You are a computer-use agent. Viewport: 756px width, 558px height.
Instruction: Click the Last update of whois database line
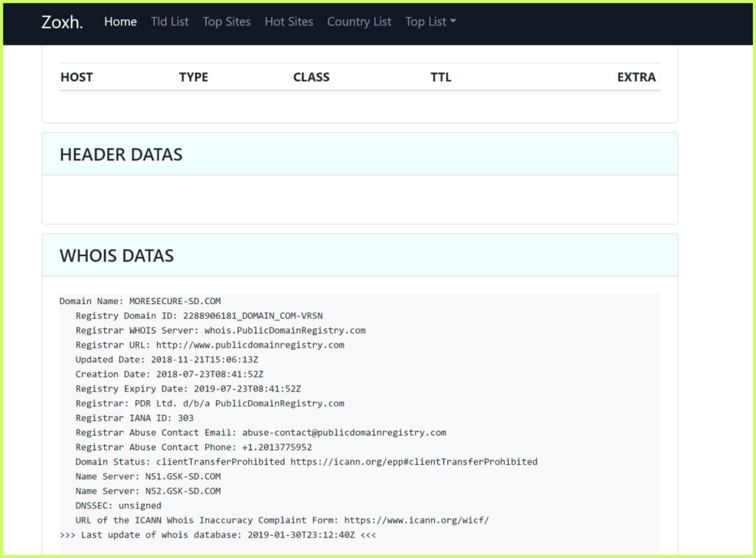[x=218, y=535]
